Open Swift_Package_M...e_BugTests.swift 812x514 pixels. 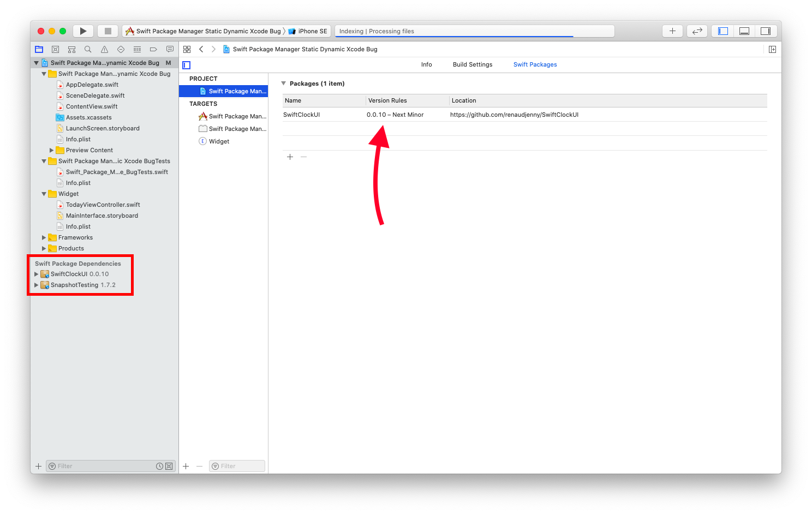(117, 172)
